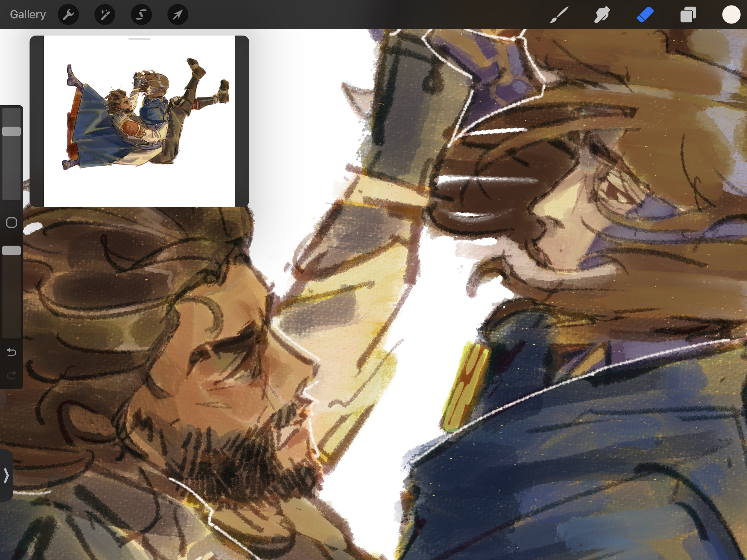Image resolution: width=747 pixels, height=560 pixels.
Task: Redo the last undone action
Action: coord(11,375)
